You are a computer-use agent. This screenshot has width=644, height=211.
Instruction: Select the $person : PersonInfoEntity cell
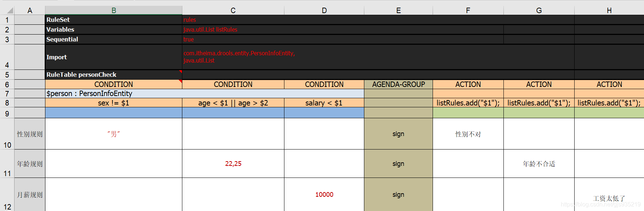click(204, 93)
